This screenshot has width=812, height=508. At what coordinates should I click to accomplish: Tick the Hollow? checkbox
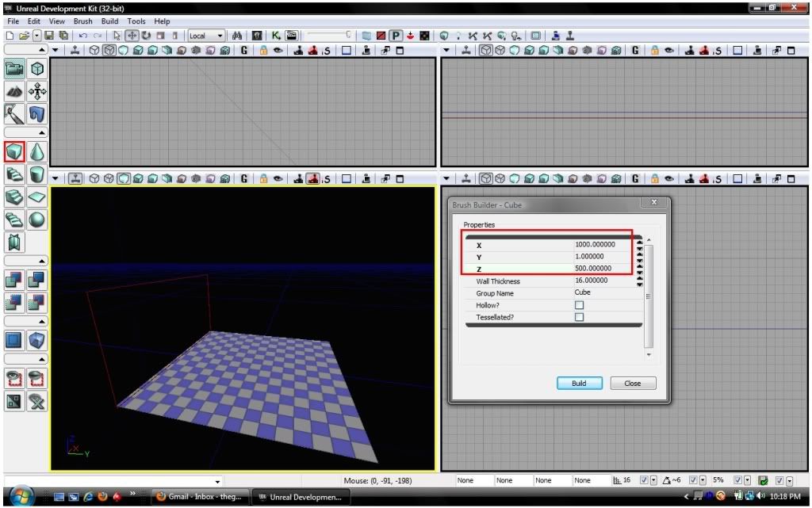pyautogui.click(x=579, y=305)
